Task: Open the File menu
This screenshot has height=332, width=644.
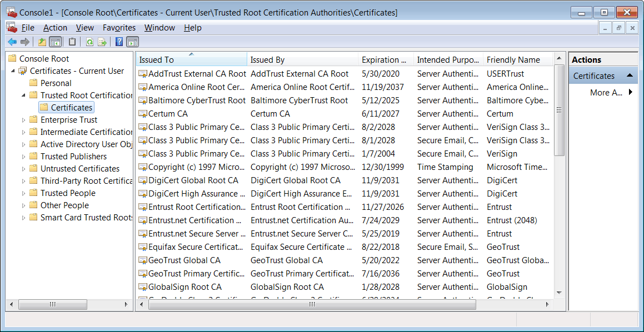Action: [28, 28]
